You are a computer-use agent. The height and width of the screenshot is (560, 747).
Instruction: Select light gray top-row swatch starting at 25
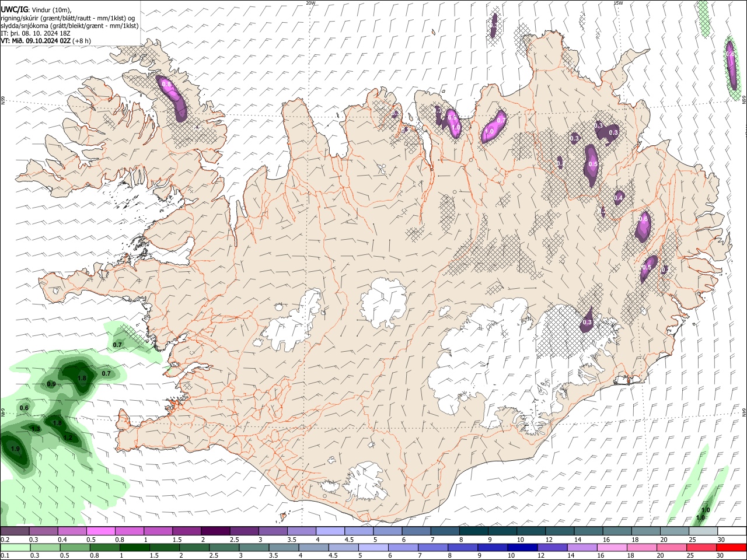pos(702,531)
